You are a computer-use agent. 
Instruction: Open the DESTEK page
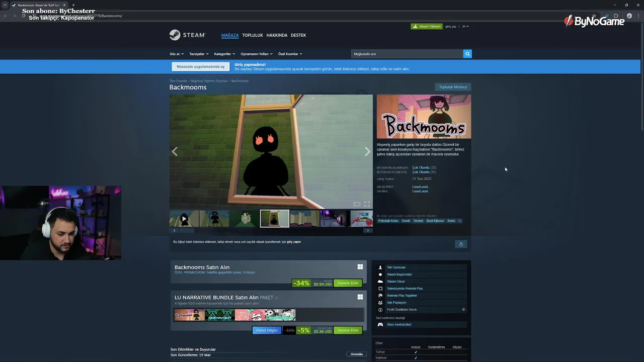click(x=298, y=35)
